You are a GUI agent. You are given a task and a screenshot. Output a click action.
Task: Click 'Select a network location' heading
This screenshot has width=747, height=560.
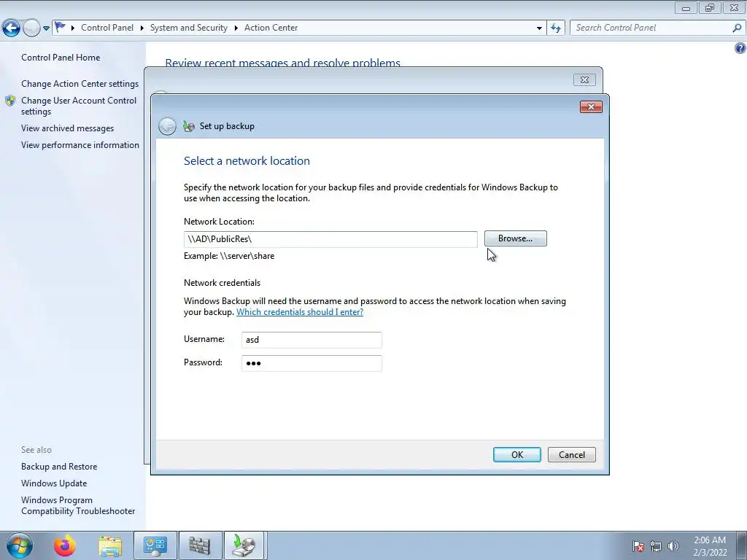click(x=247, y=161)
